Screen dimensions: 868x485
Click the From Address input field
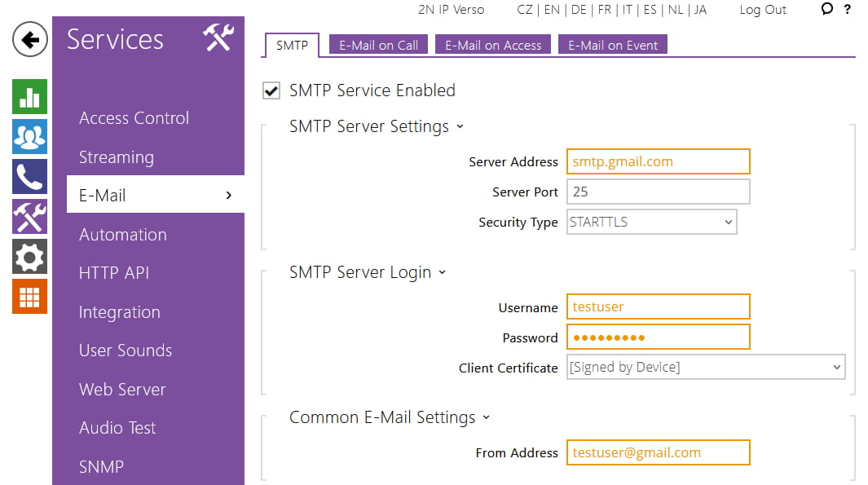(659, 452)
